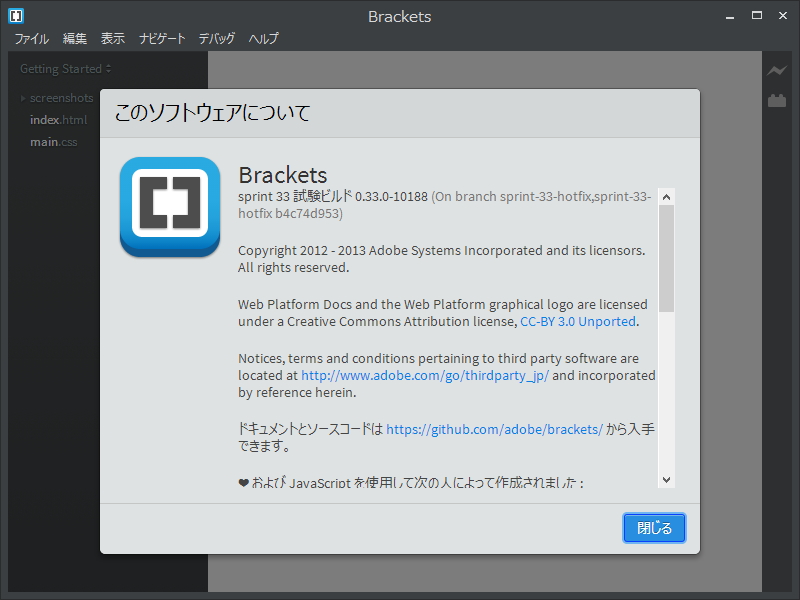This screenshot has width=800, height=600.
Task: Open the ヘルプ menu
Action: [262, 38]
